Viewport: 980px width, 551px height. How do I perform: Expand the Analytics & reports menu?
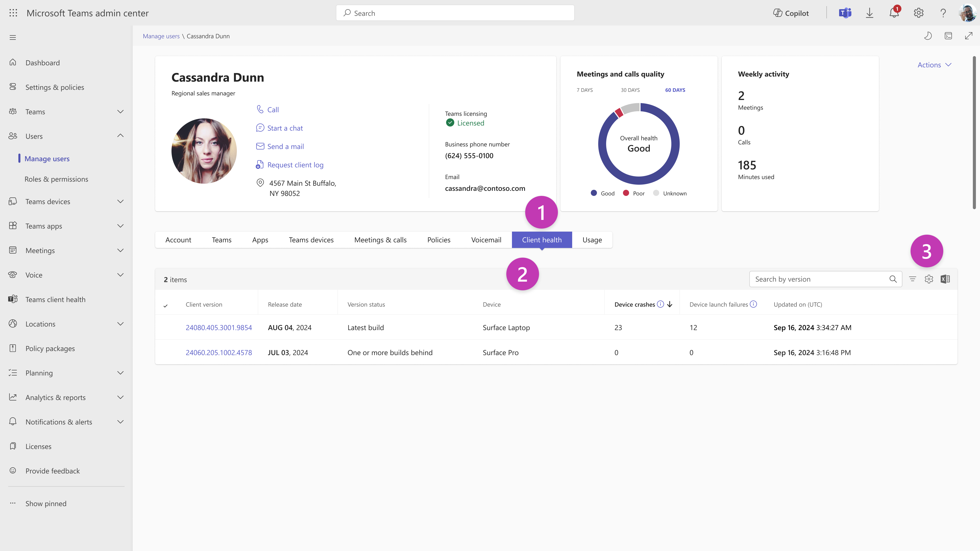click(121, 397)
